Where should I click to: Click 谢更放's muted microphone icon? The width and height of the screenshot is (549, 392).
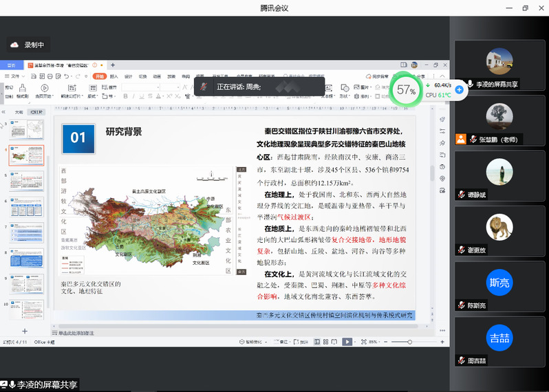(462, 250)
